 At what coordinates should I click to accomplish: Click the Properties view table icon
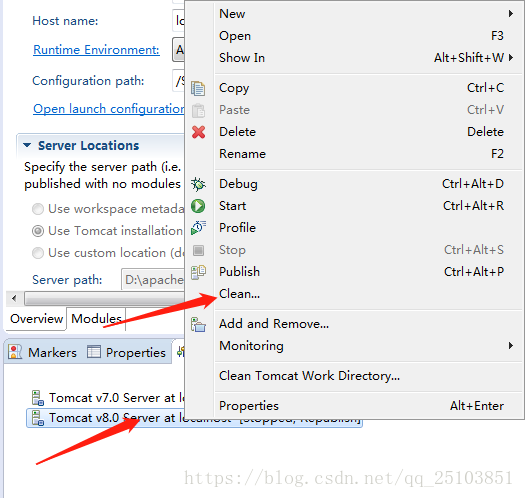click(93, 352)
